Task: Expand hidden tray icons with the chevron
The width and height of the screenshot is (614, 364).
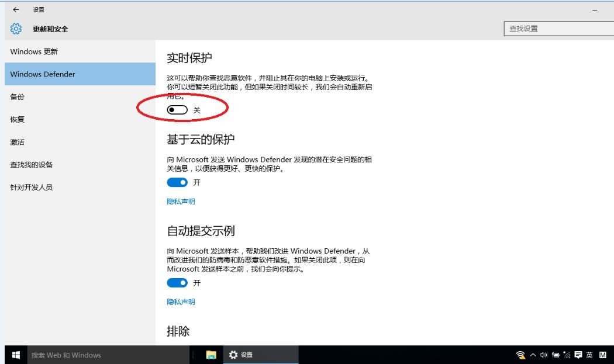Action: [533, 355]
